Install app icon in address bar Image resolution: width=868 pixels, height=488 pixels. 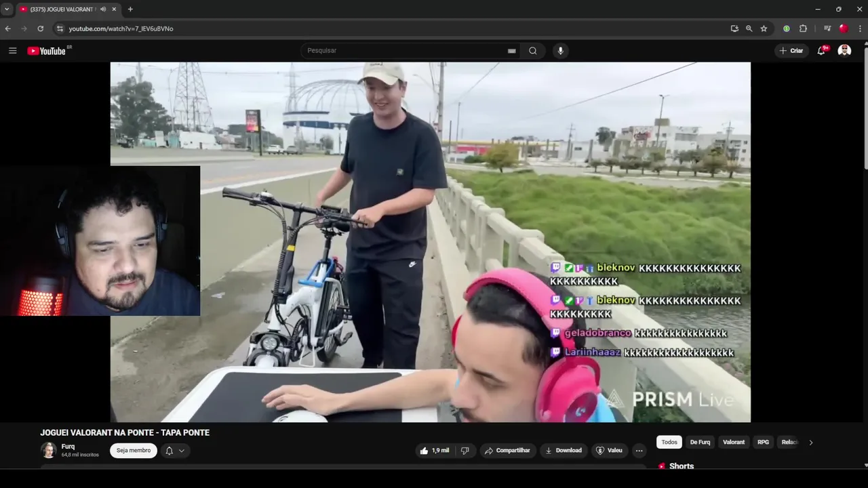tap(734, 28)
